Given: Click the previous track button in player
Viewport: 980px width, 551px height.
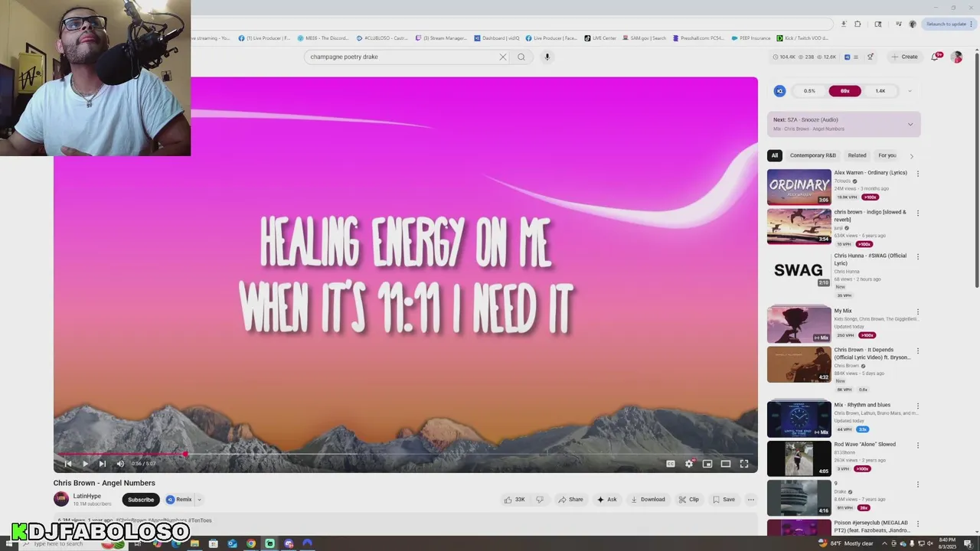Looking at the screenshot, I should pos(67,464).
